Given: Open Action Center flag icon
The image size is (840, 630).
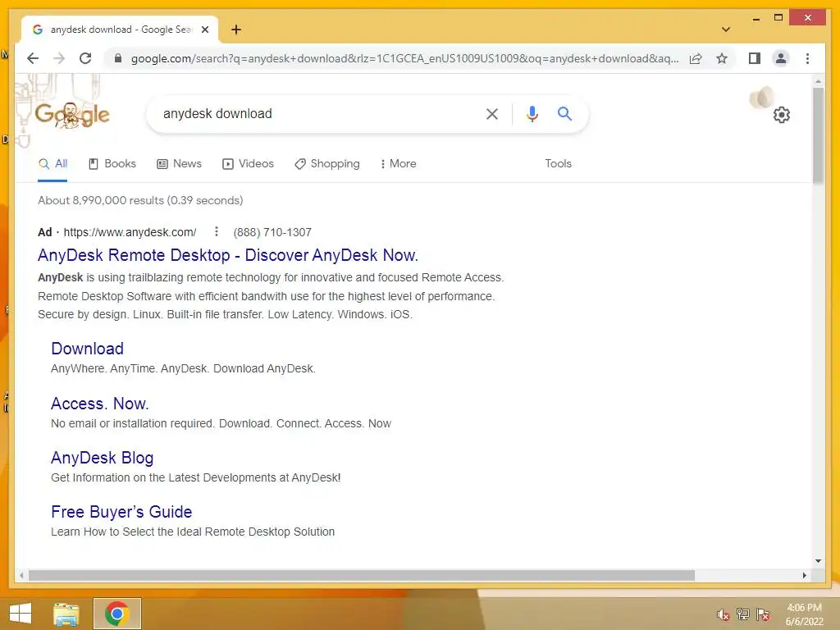Looking at the screenshot, I should point(763,614).
